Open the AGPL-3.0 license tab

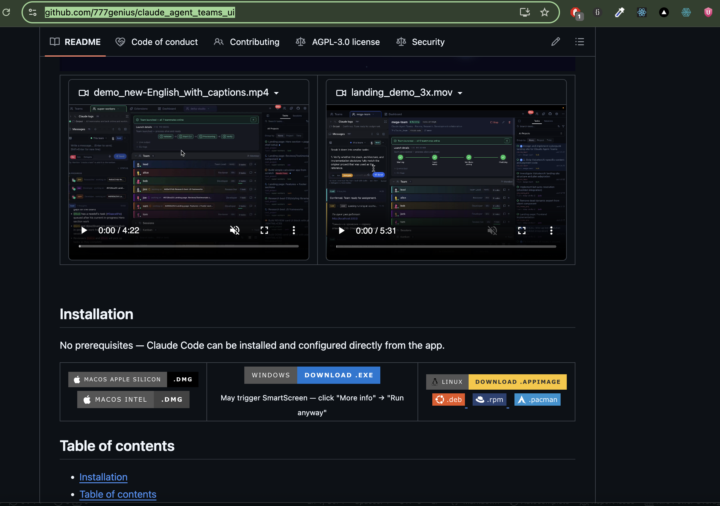[338, 42]
